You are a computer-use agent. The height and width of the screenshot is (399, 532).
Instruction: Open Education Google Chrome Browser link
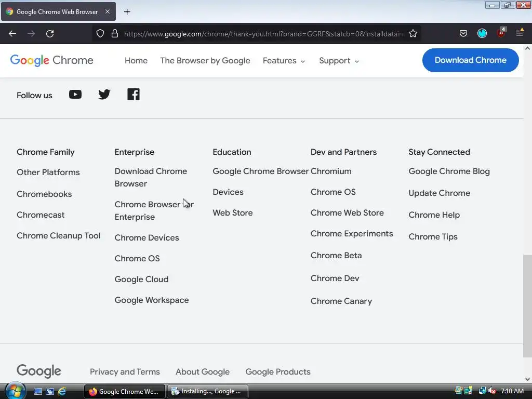261,171
